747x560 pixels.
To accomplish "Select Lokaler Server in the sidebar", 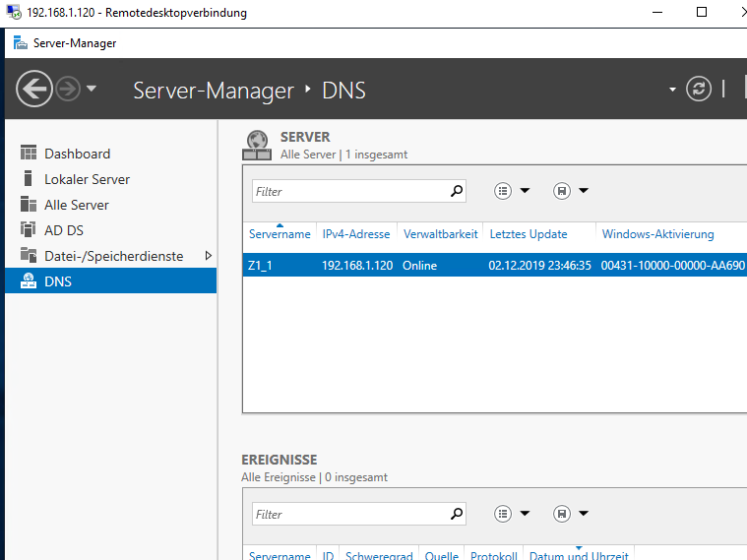I will pyautogui.click(x=87, y=179).
